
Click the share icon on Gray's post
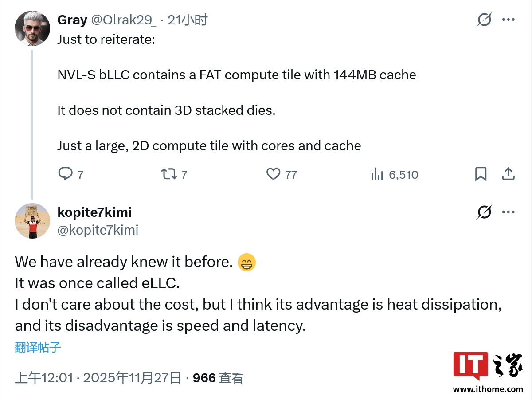pos(508,174)
